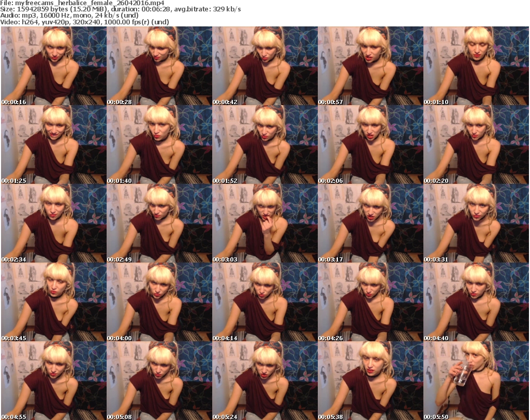Choose the frame stamped 00:05:08
The height and width of the screenshot is (420, 530).
click(159, 381)
